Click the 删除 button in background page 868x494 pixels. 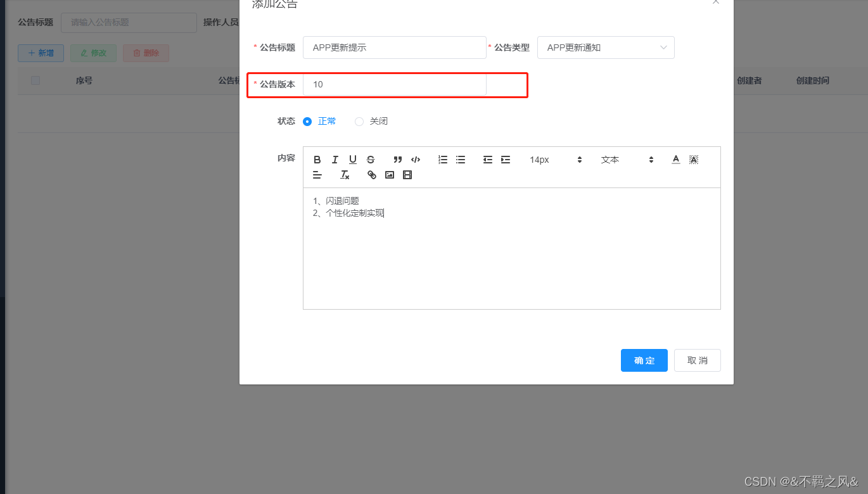(146, 53)
